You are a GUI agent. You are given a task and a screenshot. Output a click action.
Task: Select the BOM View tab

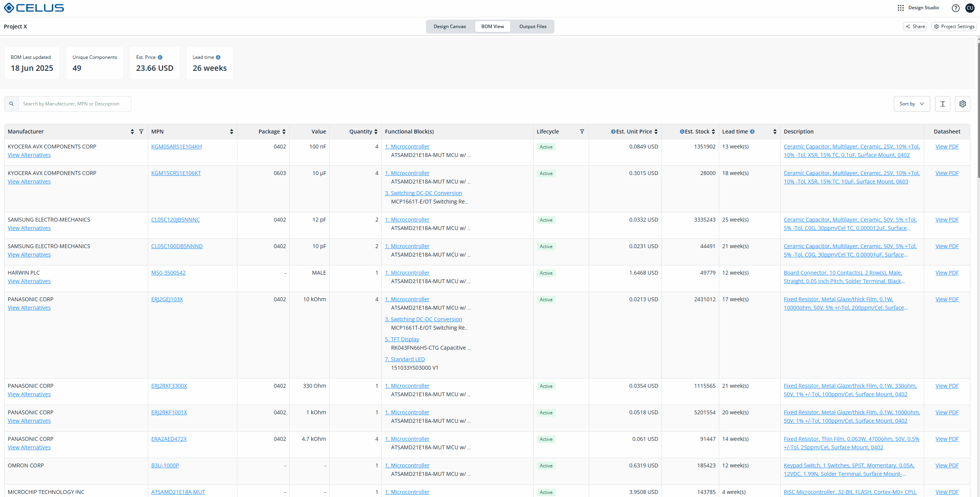[x=493, y=27]
